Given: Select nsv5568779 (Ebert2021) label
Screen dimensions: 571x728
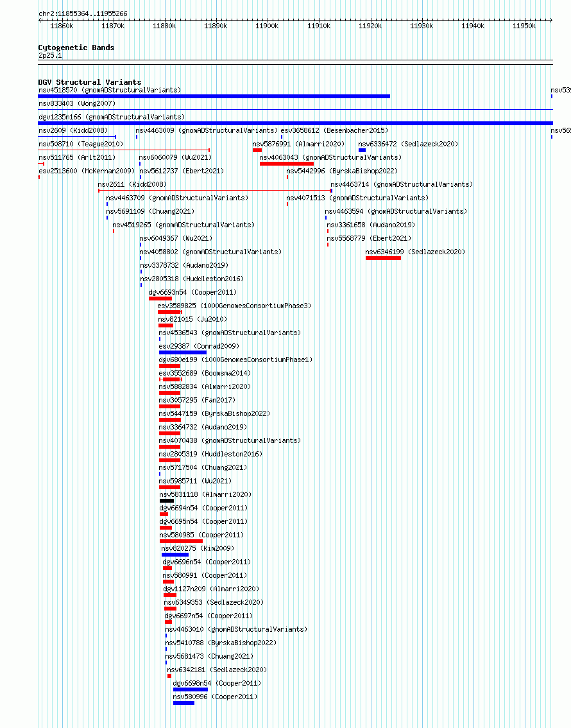Looking at the screenshot, I should click(x=369, y=238).
